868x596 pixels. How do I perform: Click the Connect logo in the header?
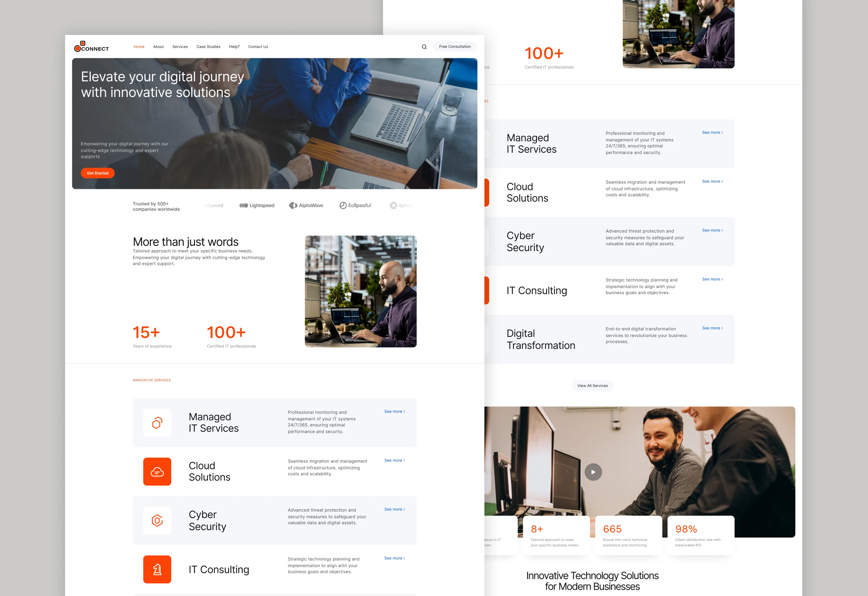[92, 47]
